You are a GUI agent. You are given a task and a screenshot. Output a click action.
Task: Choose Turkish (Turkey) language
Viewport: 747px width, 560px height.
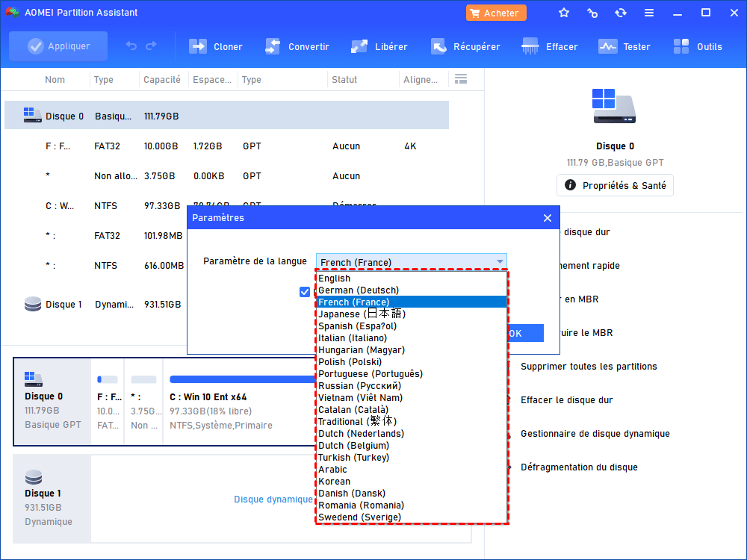411,457
